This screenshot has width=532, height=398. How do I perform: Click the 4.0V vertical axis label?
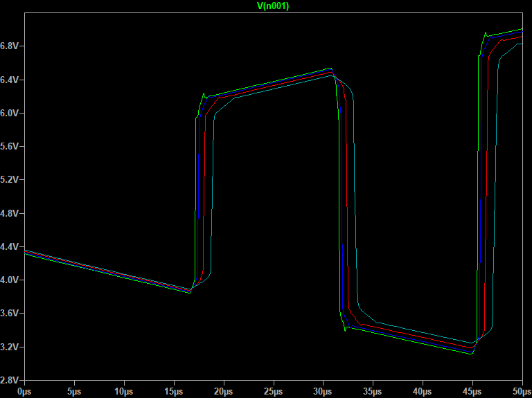point(9,280)
